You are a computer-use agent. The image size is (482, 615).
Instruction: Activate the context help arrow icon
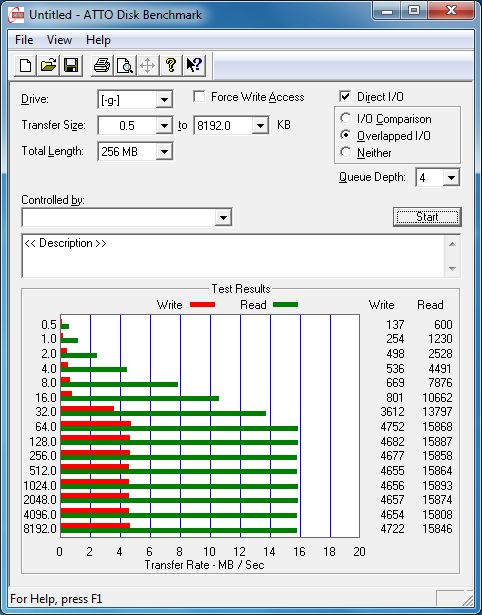tap(194, 66)
